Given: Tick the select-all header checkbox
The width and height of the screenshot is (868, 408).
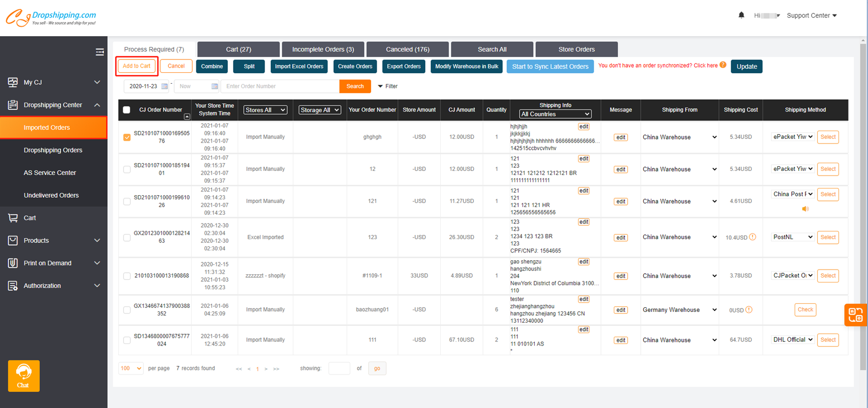Looking at the screenshot, I should pos(127,109).
